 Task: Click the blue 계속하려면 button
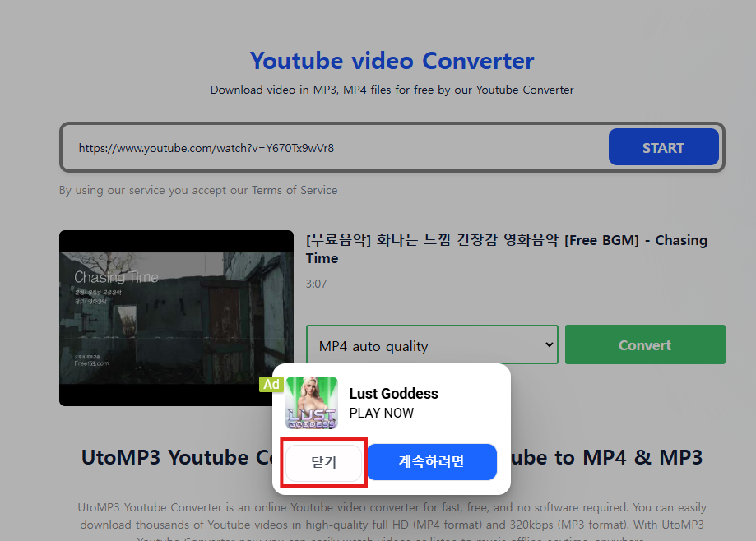point(432,462)
